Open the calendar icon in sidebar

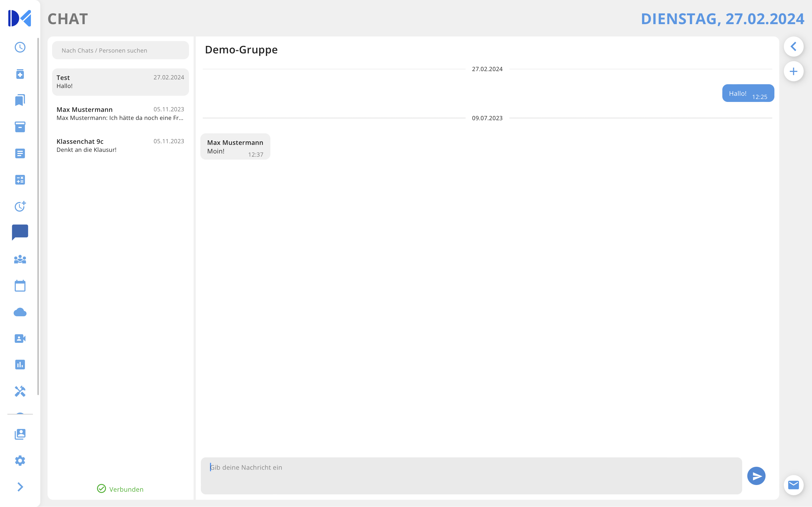pos(20,286)
